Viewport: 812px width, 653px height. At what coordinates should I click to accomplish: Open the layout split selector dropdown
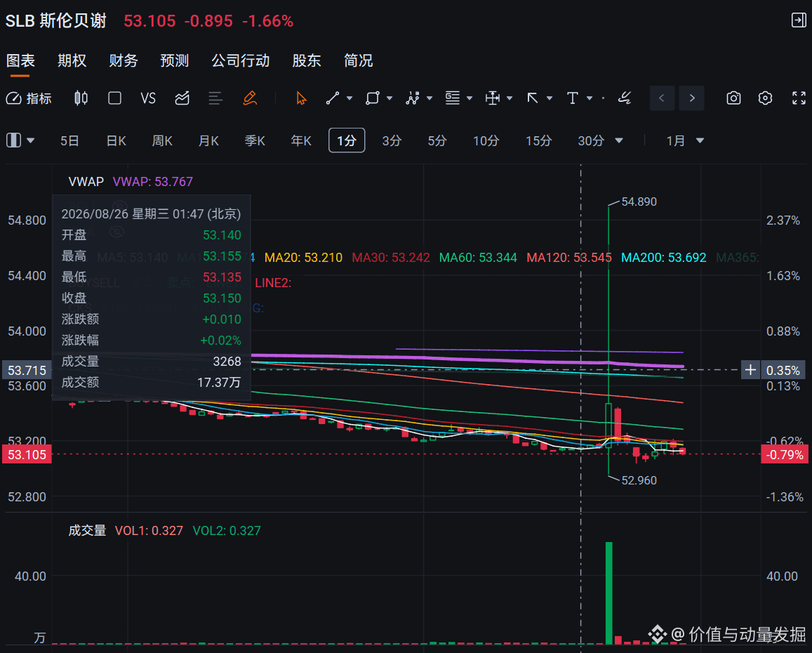coord(20,140)
